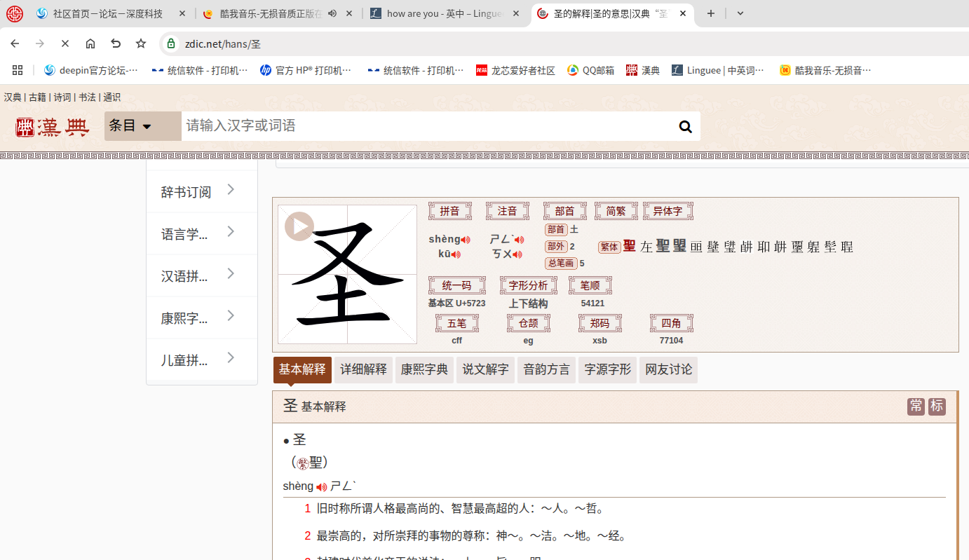Switch to the 详细解释 tab

click(363, 370)
